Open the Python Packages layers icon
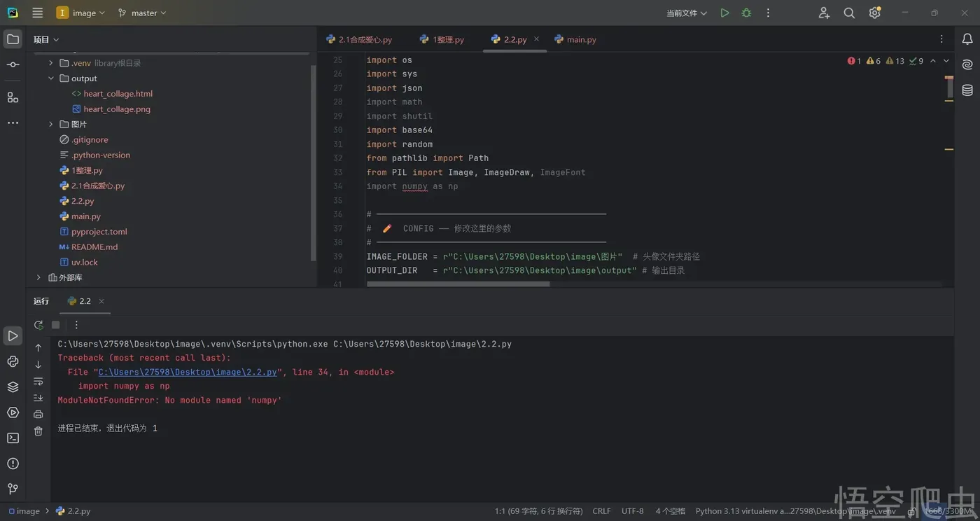The image size is (980, 521). [13, 387]
